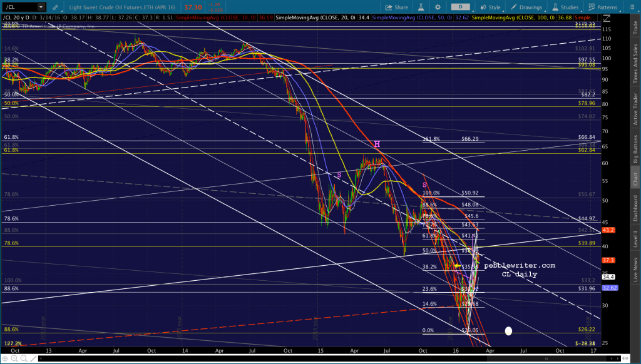Click the /CL symbol input field
The width and height of the screenshot is (641, 364).
click(x=21, y=7)
